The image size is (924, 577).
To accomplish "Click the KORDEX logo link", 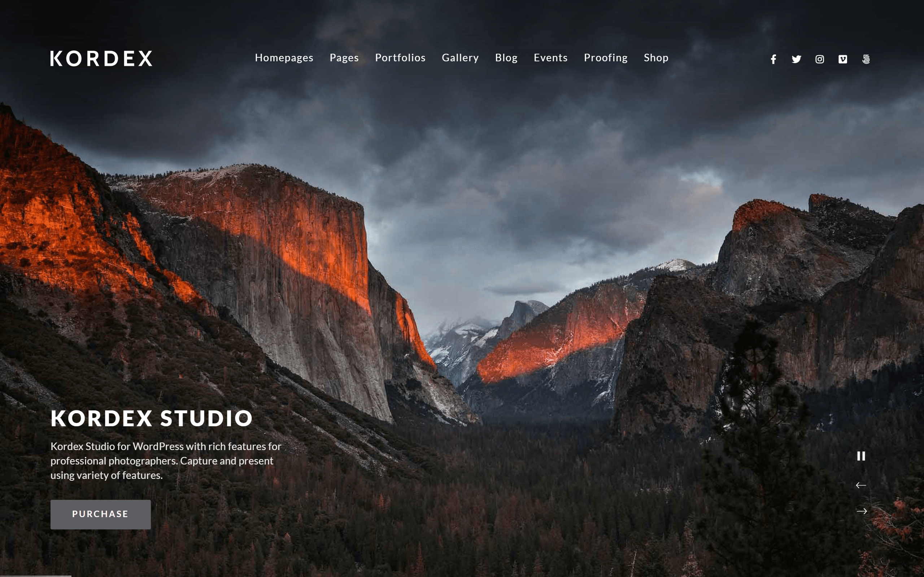I will pyautogui.click(x=101, y=58).
